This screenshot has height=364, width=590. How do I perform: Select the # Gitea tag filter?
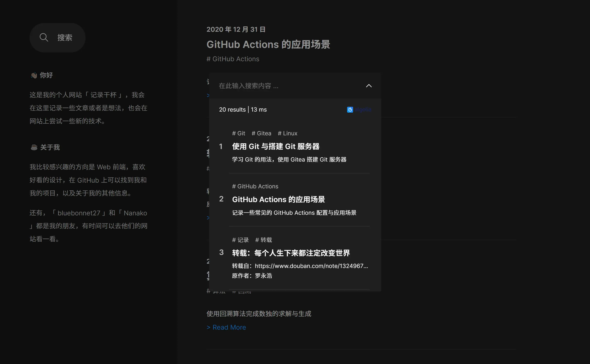(x=261, y=133)
